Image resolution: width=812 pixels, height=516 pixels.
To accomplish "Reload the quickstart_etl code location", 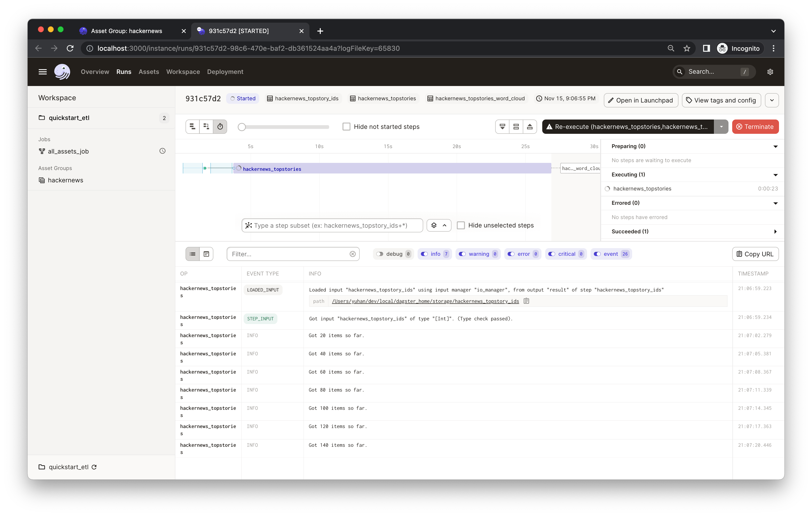I will point(94,467).
